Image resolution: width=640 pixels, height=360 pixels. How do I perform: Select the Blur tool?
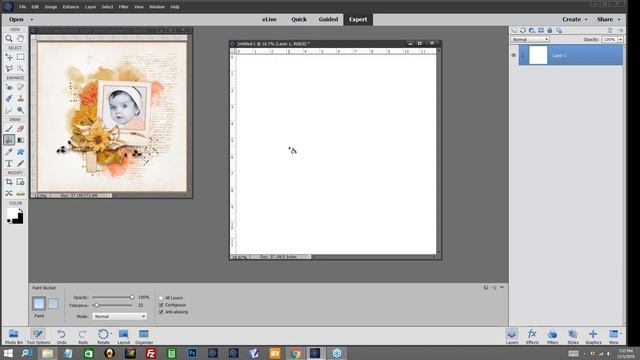coord(9,110)
